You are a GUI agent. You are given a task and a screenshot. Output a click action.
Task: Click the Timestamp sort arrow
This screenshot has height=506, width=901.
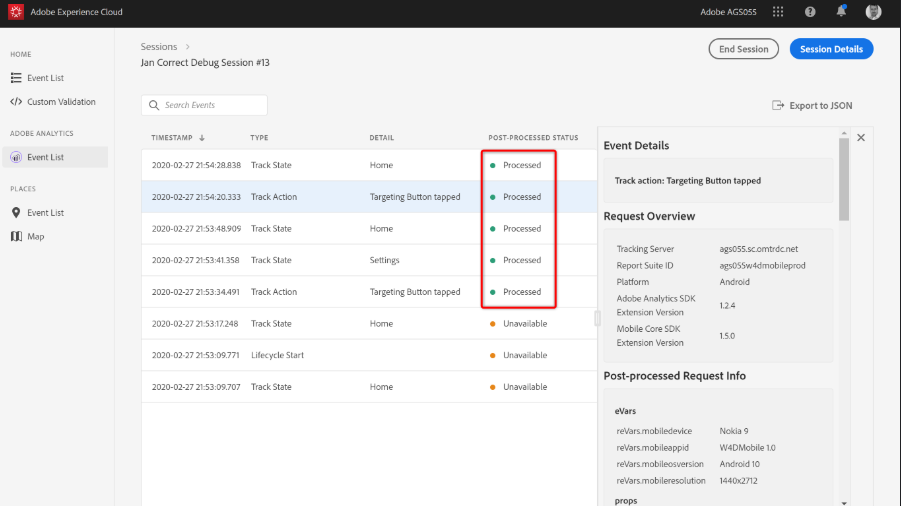202,138
